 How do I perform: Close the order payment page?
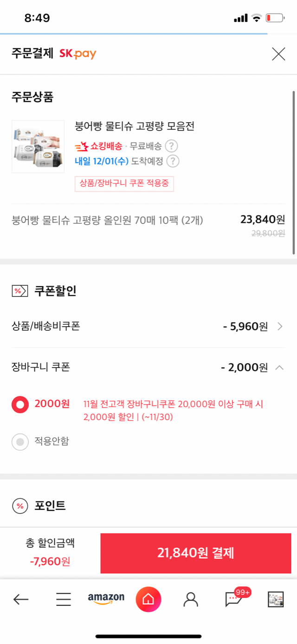pos(278,54)
